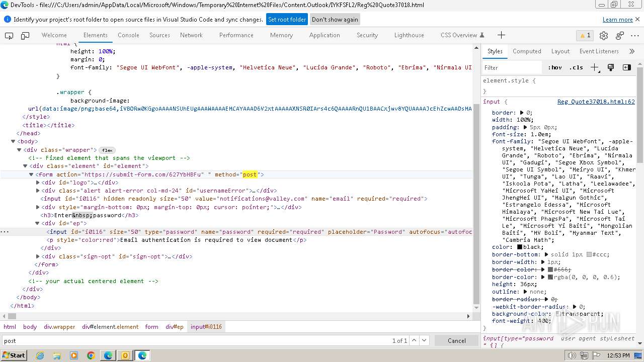Switch to the Console tab

coord(128,35)
